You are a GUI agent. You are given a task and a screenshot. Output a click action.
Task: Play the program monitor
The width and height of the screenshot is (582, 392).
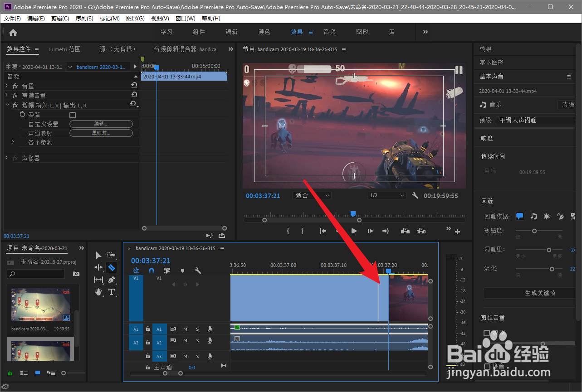click(x=354, y=231)
